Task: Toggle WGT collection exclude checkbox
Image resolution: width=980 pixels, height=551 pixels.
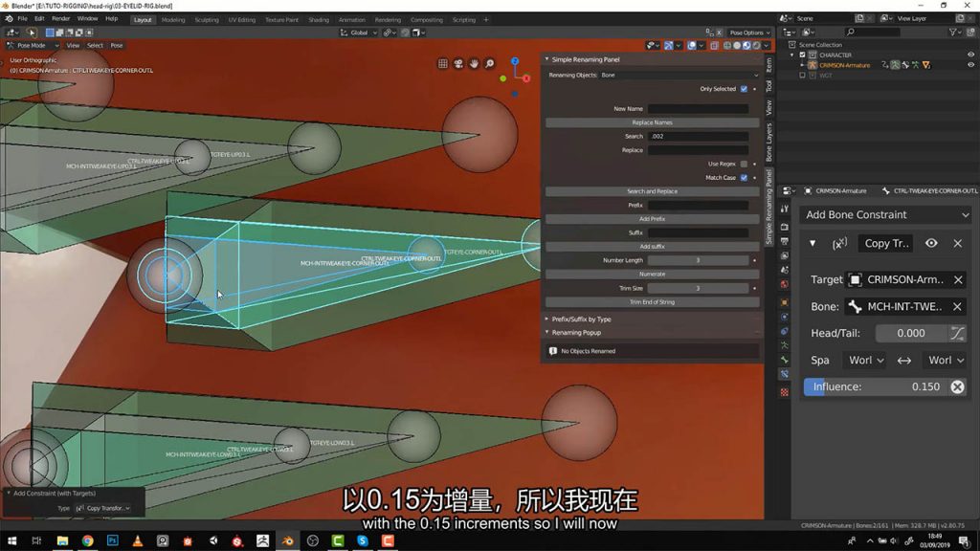Action: (803, 75)
